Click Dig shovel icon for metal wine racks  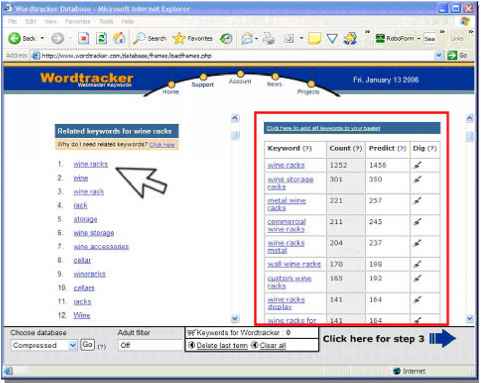point(418,201)
